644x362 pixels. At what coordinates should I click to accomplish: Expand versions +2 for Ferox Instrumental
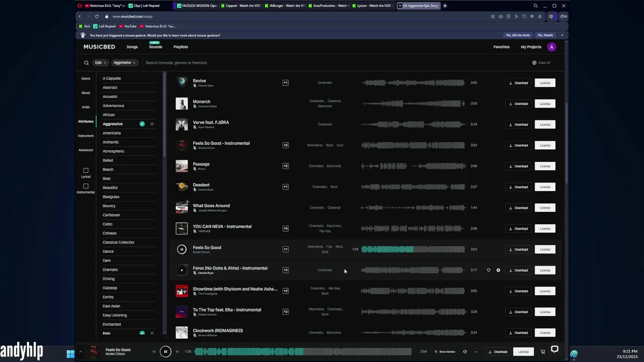[285, 270]
